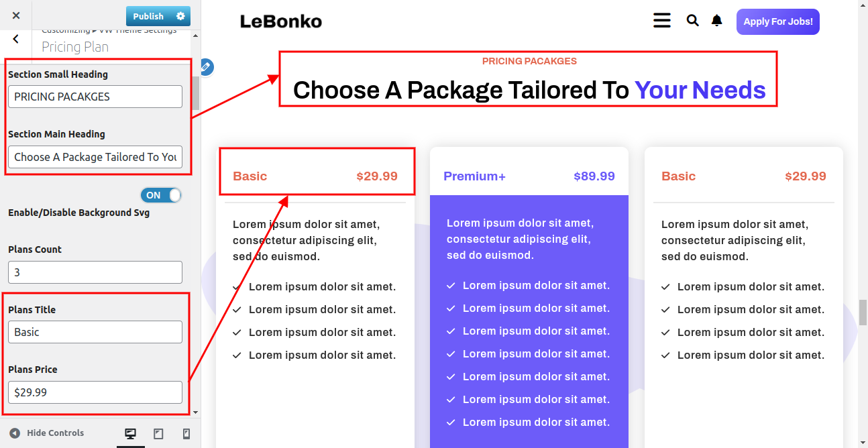Click the customizer panel scrollbar down arrow
Image resolution: width=868 pixels, height=448 pixels.
click(x=195, y=412)
